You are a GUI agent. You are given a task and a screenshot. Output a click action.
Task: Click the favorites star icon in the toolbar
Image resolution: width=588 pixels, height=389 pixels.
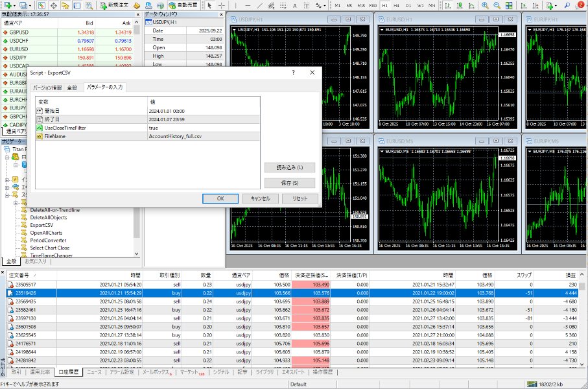tap(64, 5)
